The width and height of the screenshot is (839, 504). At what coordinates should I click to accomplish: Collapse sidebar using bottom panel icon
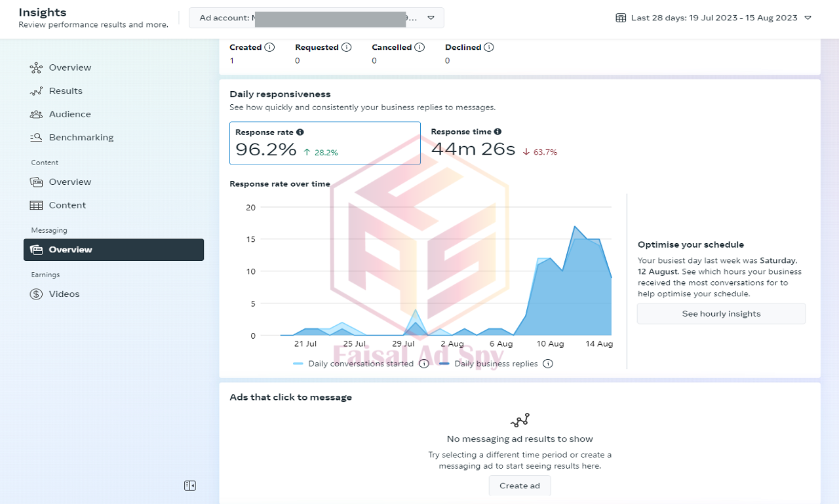click(190, 486)
